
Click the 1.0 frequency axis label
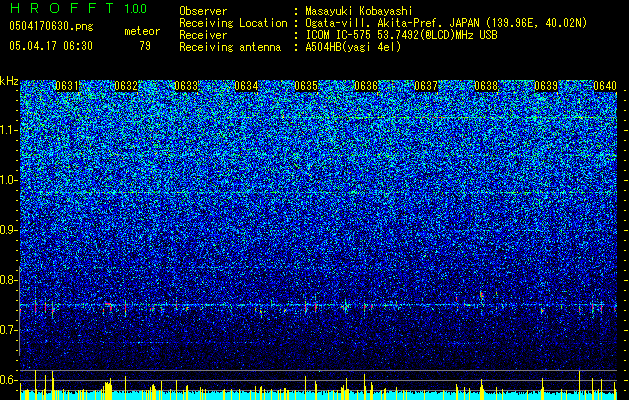[9, 181]
